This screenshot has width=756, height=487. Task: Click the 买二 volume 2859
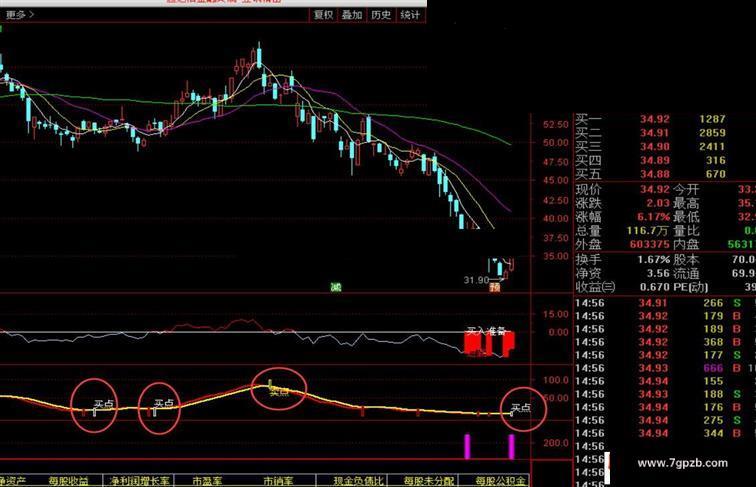coord(712,133)
